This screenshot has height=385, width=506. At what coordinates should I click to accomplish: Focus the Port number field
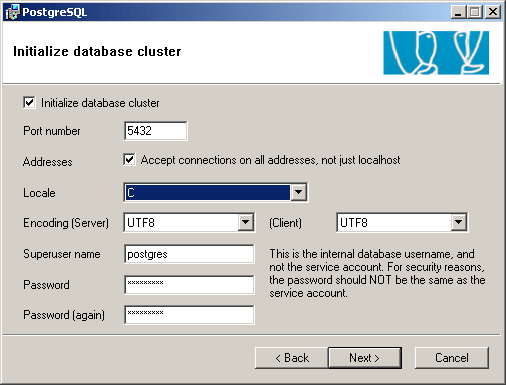tap(156, 131)
